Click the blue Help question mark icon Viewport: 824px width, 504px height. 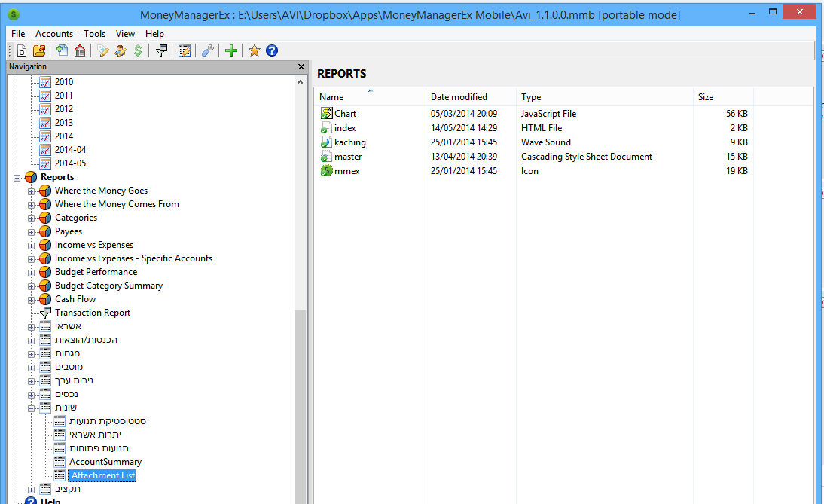pyautogui.click(x=272, y=50)
